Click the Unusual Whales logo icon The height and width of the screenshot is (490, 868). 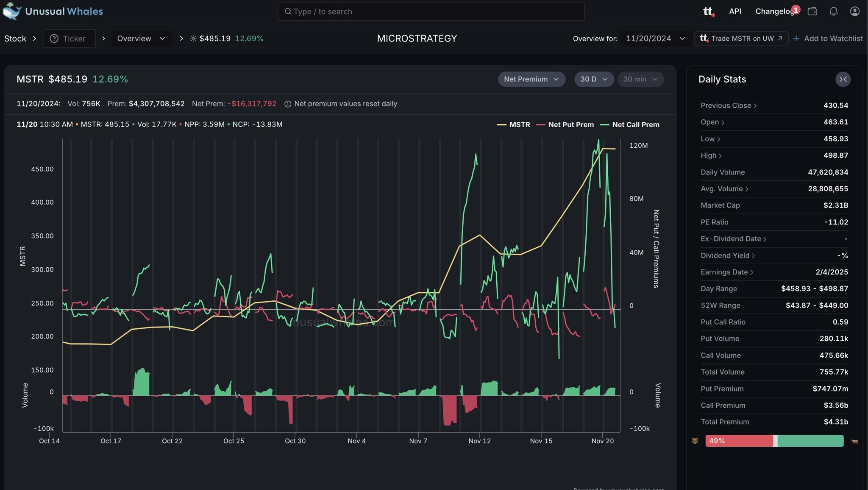(x=12, y=11)
